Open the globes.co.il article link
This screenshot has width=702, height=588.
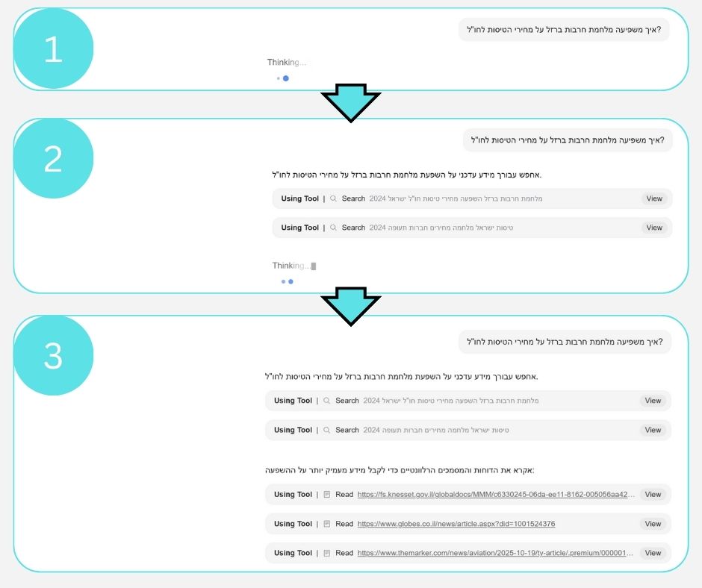coord(456,525)
